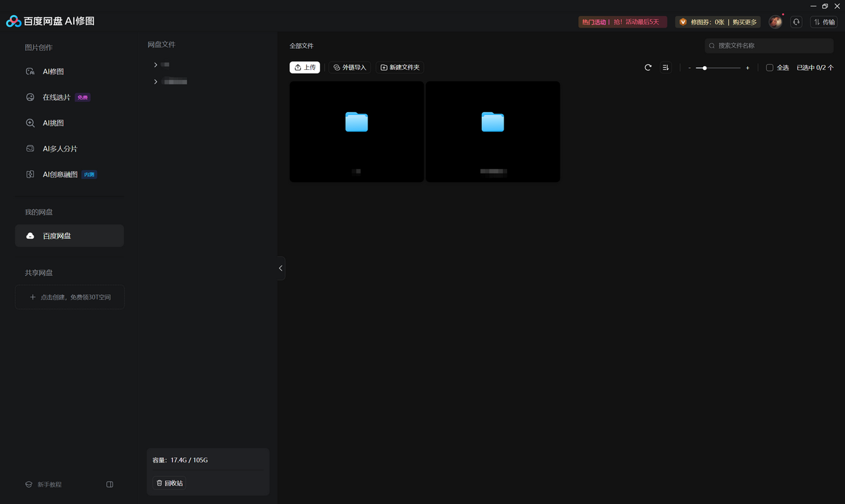Collapse the file tree panel with arrow handle
Image resolution: width=845 pixels, height=504 pixels.
click(281, 268)
